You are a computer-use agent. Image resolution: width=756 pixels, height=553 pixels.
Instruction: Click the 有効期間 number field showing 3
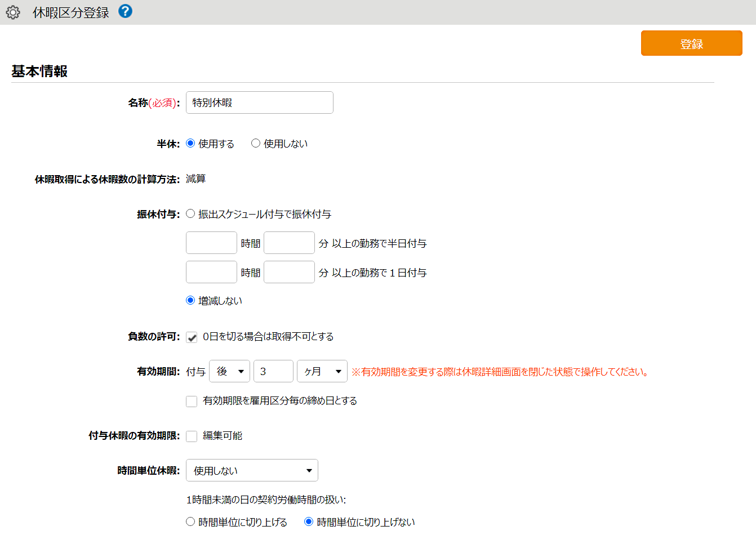(273, 371)
